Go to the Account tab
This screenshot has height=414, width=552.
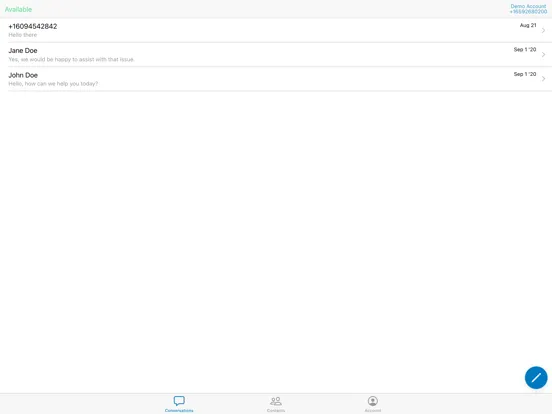[x=372, y=404]
